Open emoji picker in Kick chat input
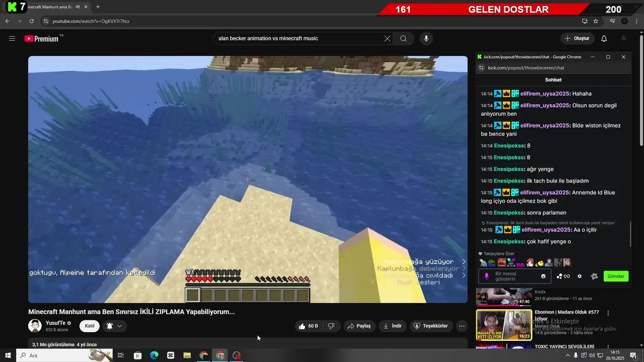 pyautogui.click(x=543, y=276)
